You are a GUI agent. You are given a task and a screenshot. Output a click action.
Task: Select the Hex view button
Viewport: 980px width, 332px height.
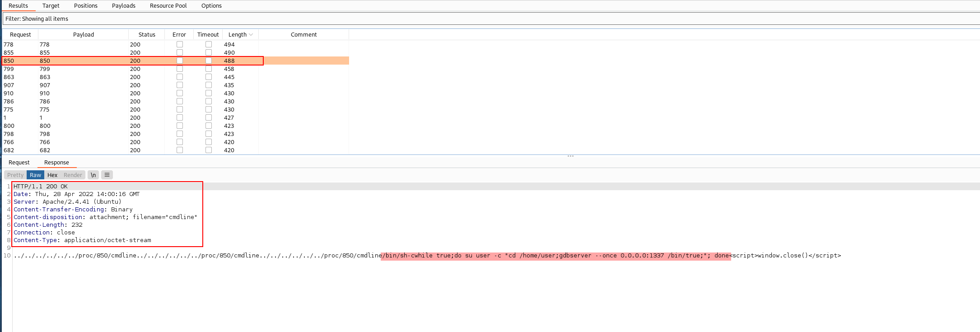click(52, 175)
